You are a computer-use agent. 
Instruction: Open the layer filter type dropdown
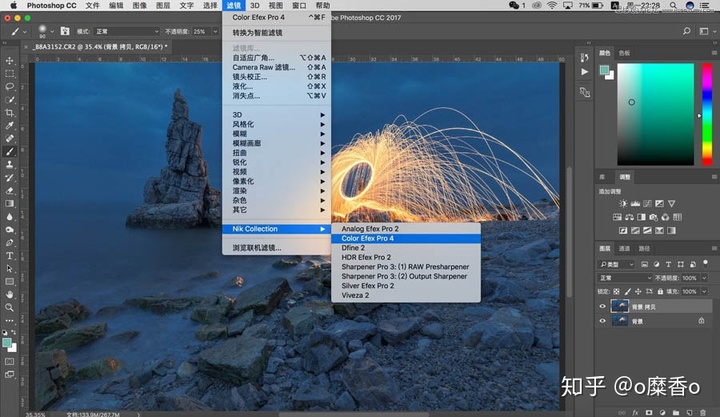click(x=617, y=265)
